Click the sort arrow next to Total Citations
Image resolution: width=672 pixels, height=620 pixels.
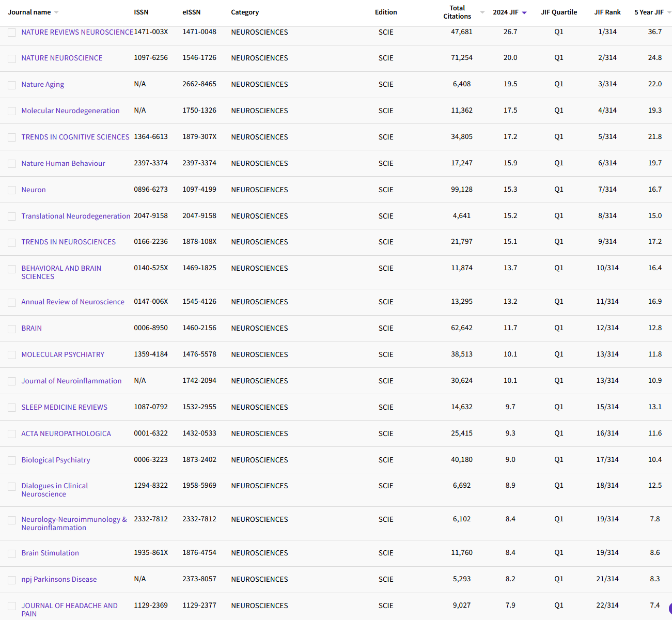click(482, 12)
